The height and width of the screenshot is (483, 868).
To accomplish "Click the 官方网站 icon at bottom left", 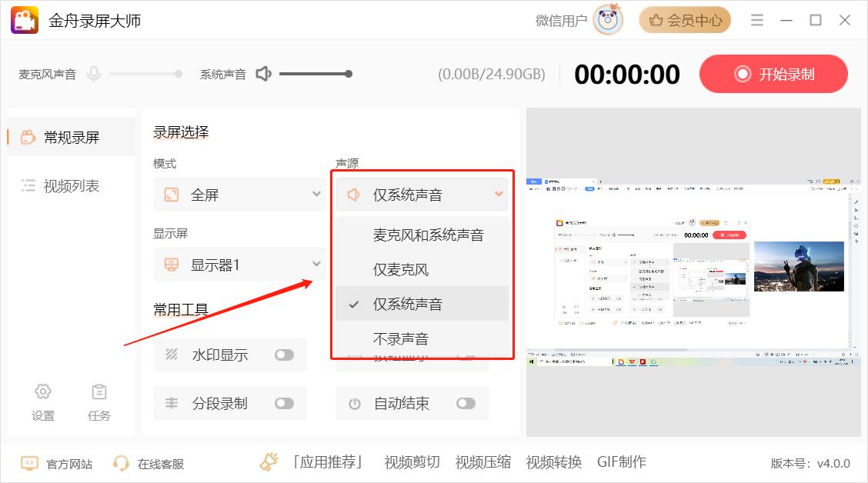I will click(29, 462).
